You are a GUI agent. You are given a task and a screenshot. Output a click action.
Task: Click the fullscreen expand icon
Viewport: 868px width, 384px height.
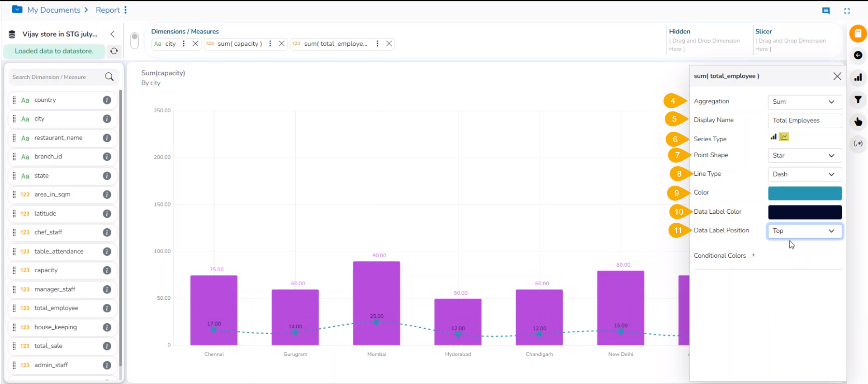[x=847, y=11]
